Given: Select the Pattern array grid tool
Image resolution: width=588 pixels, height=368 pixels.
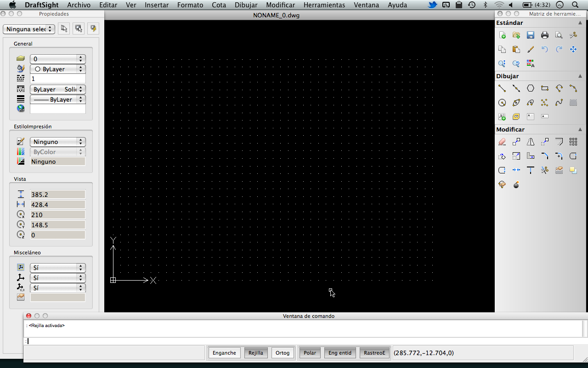Looking at the screenshot, I should 573,142.
